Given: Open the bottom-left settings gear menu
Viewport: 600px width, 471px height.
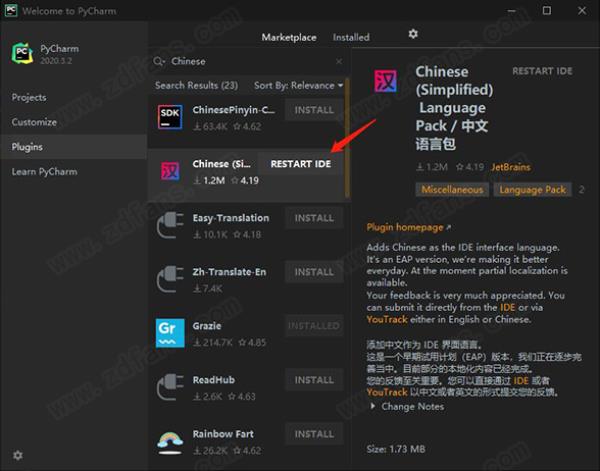Looking at the screenshot, I should point(18,455).
